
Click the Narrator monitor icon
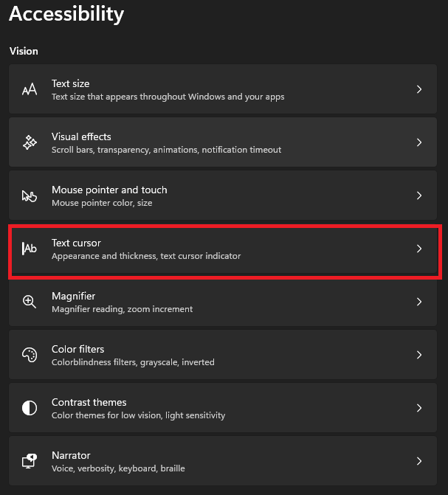(x=30, y=461)
